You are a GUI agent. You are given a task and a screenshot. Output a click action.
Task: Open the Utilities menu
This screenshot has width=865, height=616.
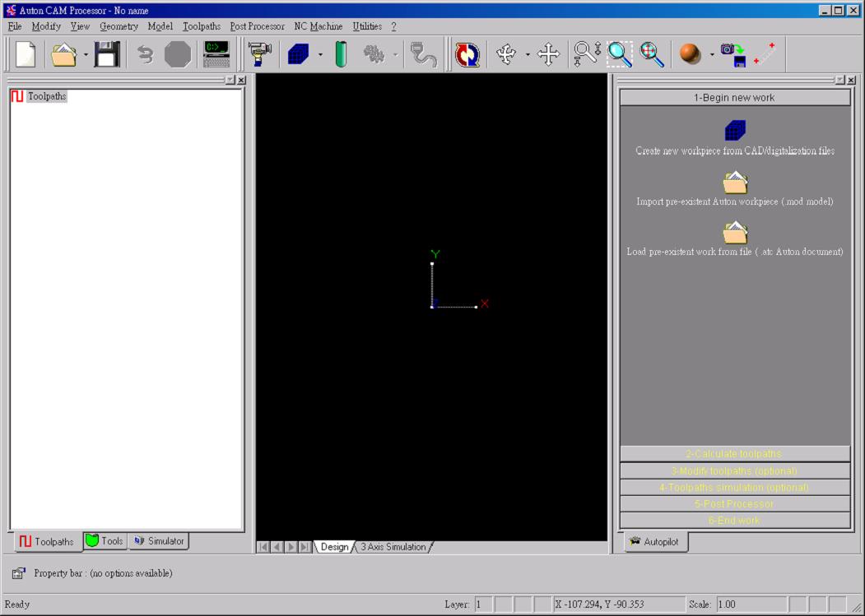coord(367,26)
